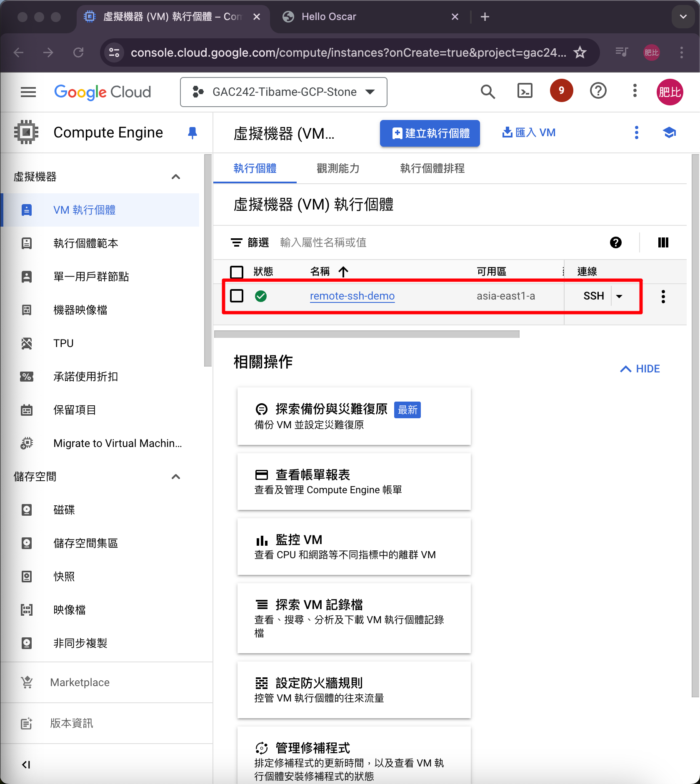700x784 pixels.
Task: Switch to the 觀測能力 tab
Action: 338,168
